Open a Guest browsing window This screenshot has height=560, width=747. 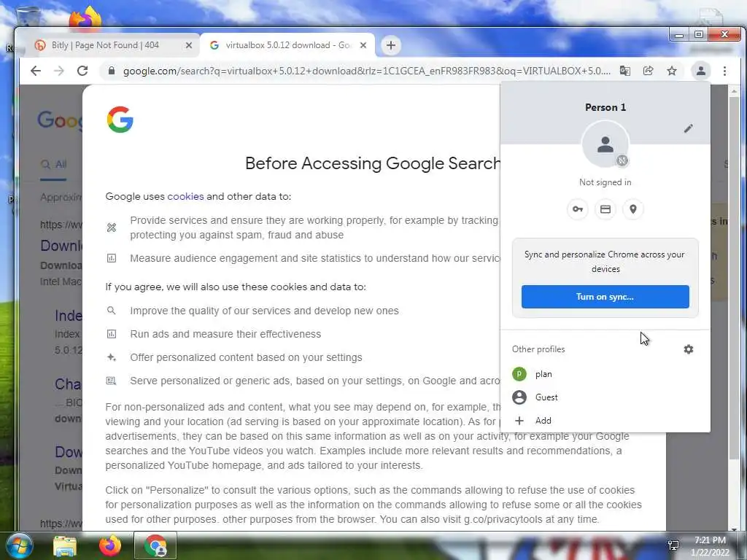coord(605,397)
